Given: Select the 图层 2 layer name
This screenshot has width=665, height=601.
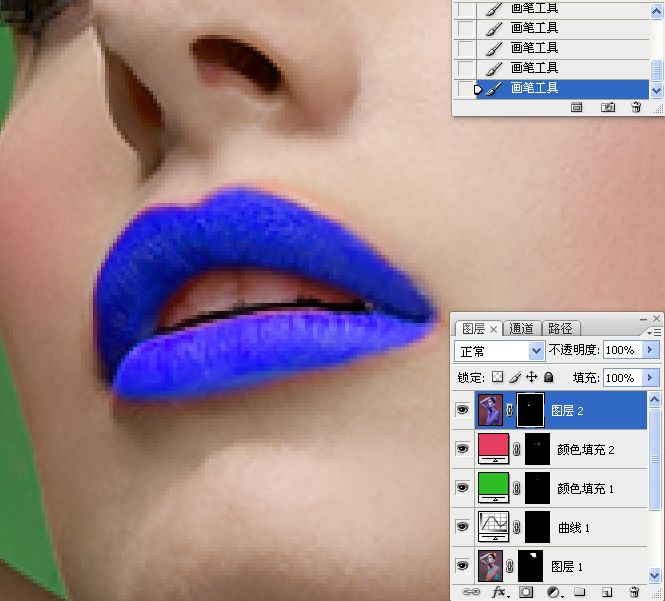Looking at the screenshot, I should click(567, 411).
